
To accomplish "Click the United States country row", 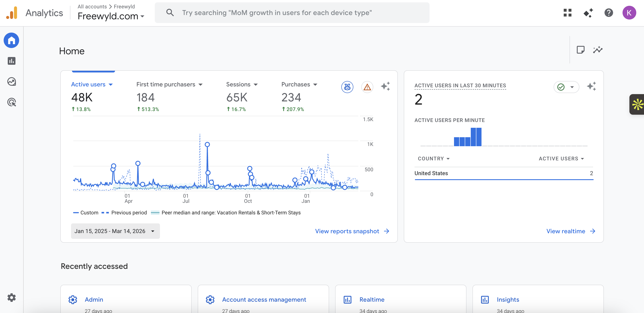I will pos(504,173).
